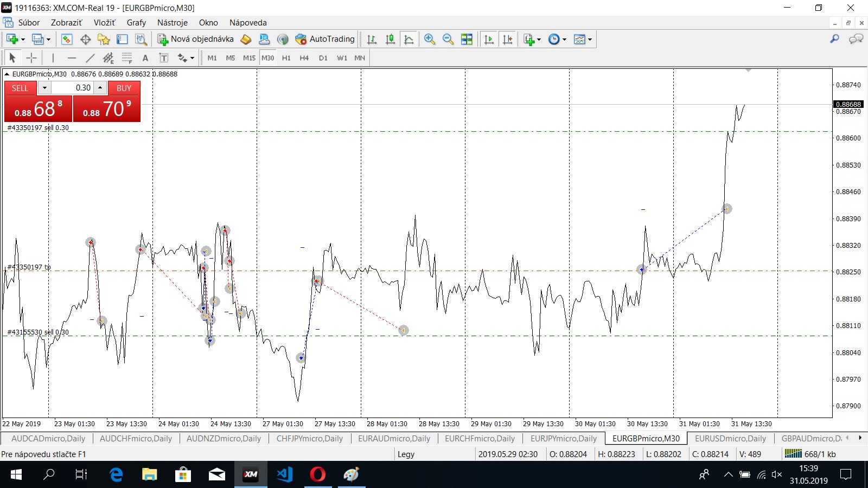The height and width of the screenshot is (488, 868).
Task: Open the search magnifier icon
Action: (x=834, y=39)
